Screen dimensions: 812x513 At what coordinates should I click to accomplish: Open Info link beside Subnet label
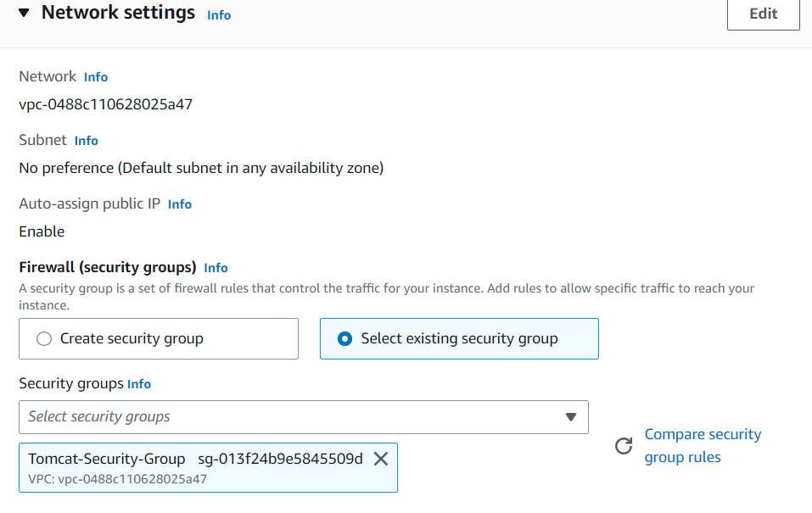pos(86,141)
